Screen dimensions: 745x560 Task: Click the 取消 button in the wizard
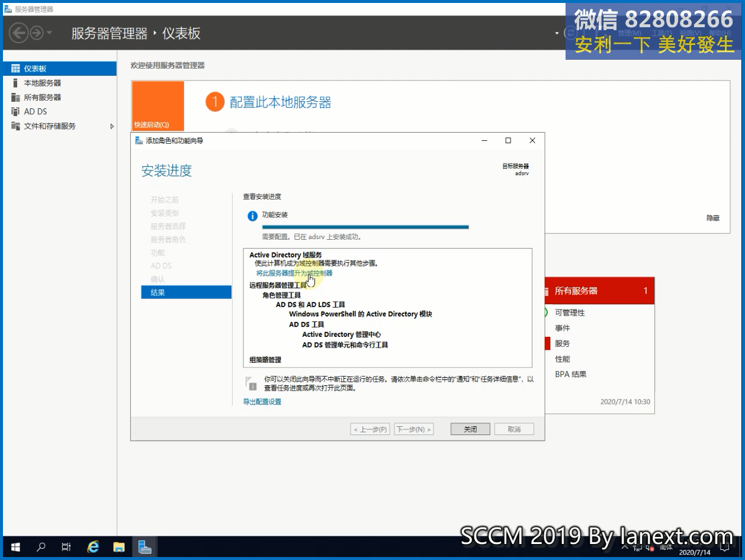(x=514, y=429)
